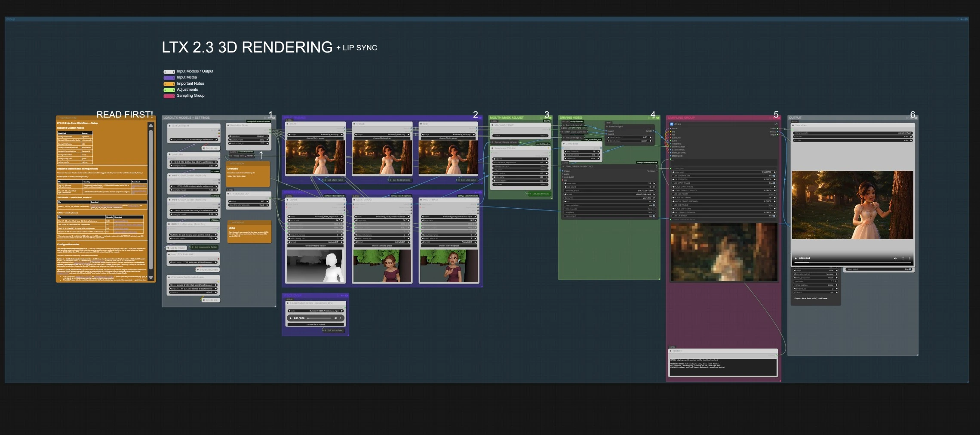The image size is (980, 435).
Task: Open the audio player's three-dot options menu
Action: coord(341,318)
